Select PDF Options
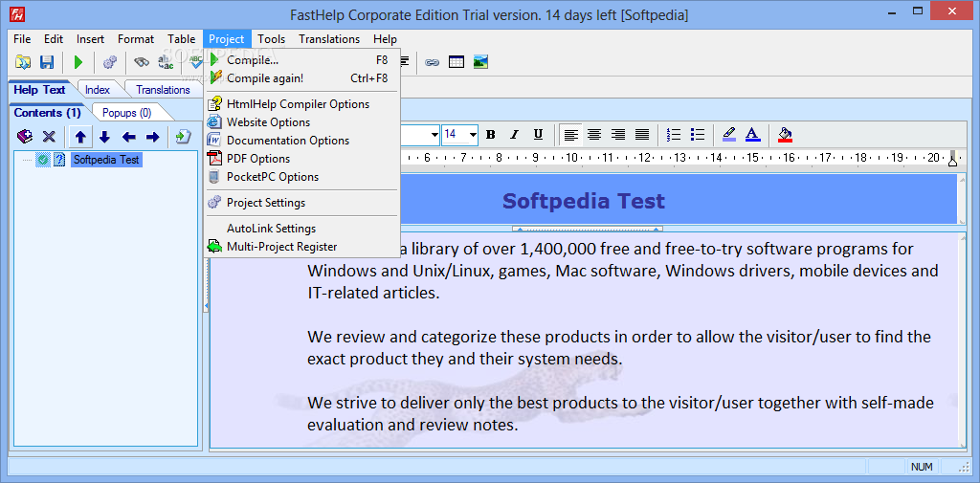This screenshot has width=980, height=483. point(301,158)
